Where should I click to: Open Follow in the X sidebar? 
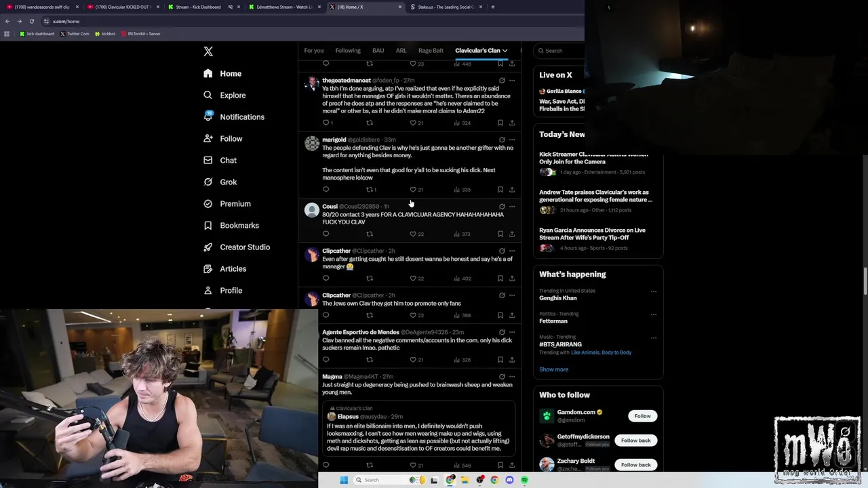pyautogui.click(x=222, y=138)
